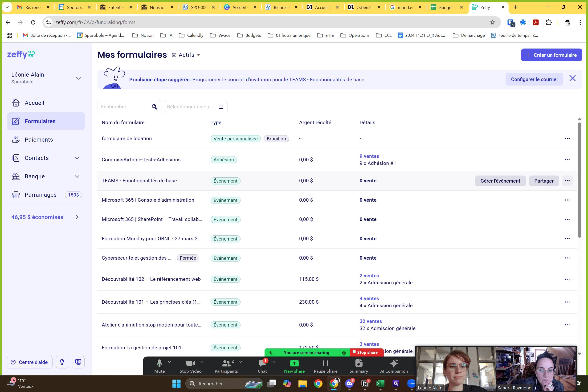Open more options for TEAMS row
588x392 pixels.
click(x=567, y=181)
